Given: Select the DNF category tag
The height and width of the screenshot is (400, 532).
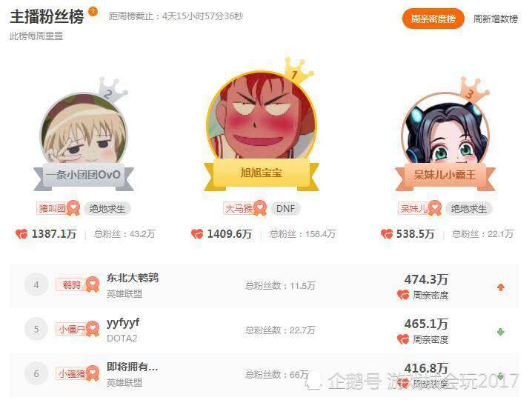Looking at the screenshot, I should click(285, 208).
